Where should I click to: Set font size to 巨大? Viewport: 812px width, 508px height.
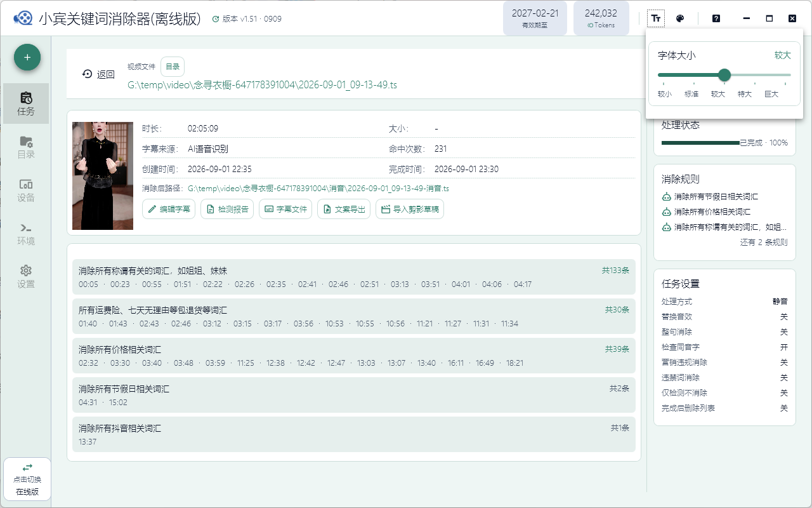point(771,94)
